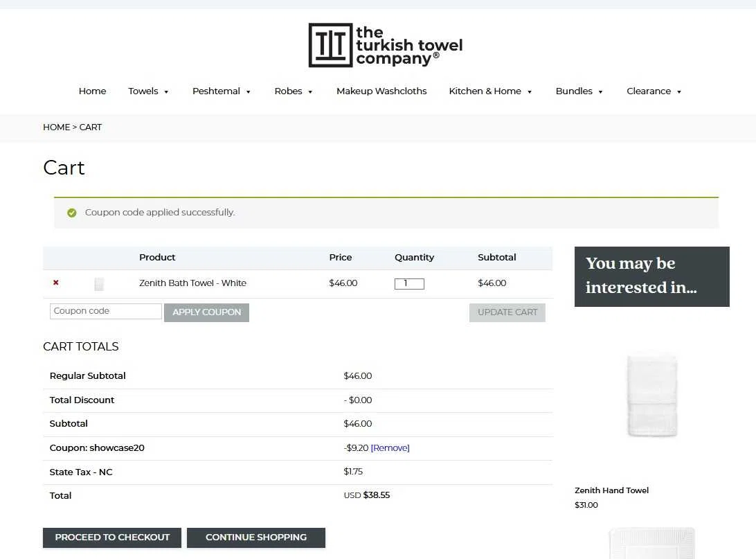Expand the Peshtemal dropdown arrow
Screen dimensions: 756x559
pyautogui.click(x=249, y=91)
